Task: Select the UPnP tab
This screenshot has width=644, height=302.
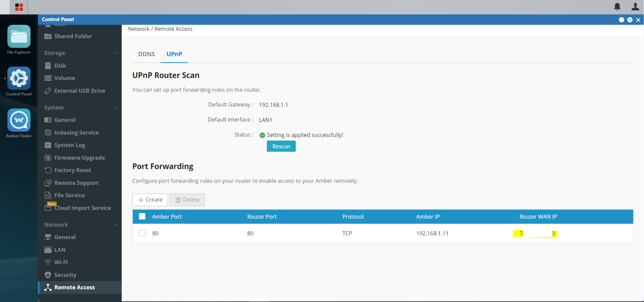Action: 174,54
